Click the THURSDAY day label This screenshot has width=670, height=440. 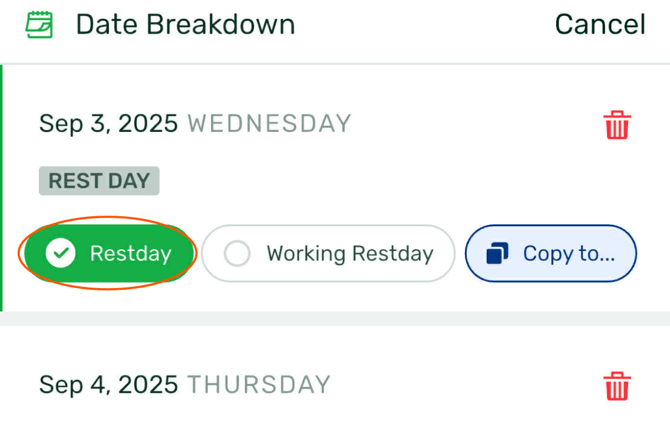[259, 385]
